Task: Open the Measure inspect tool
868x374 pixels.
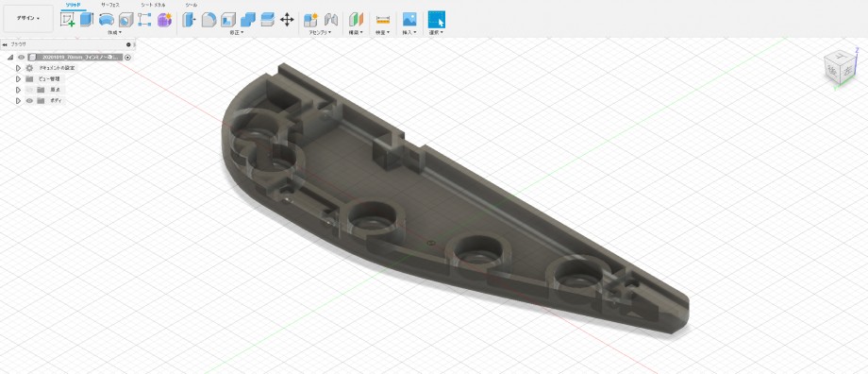Action: (x=382, y=20)
